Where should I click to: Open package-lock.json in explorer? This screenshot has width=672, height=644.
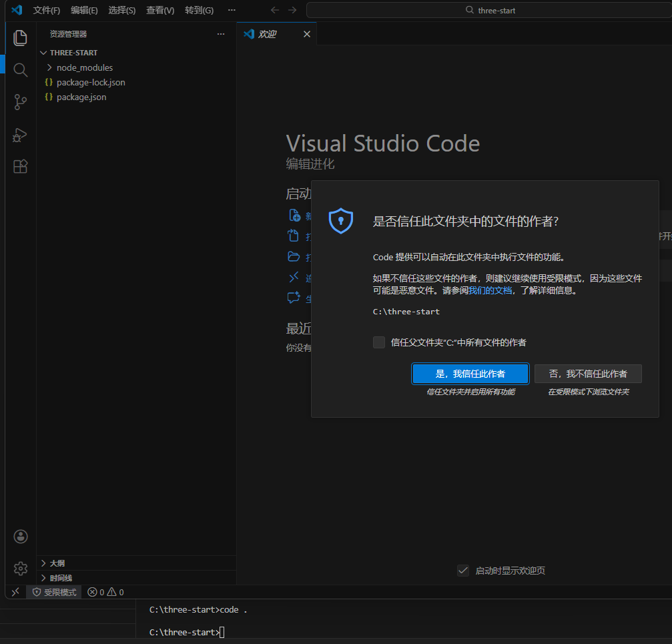click(x=136, y=82)
